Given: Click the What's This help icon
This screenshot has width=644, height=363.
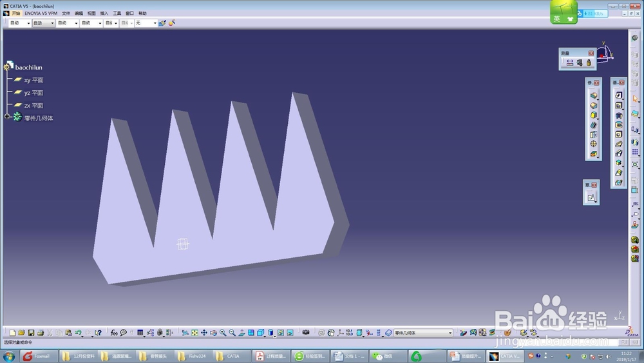Looking at the screenshot, I should point(98,333).
